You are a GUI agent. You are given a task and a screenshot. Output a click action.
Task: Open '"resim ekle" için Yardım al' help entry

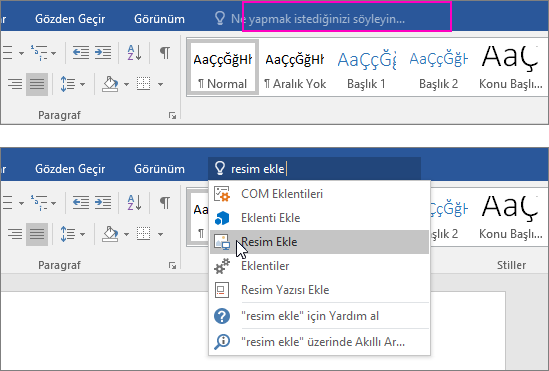[319, 316]
